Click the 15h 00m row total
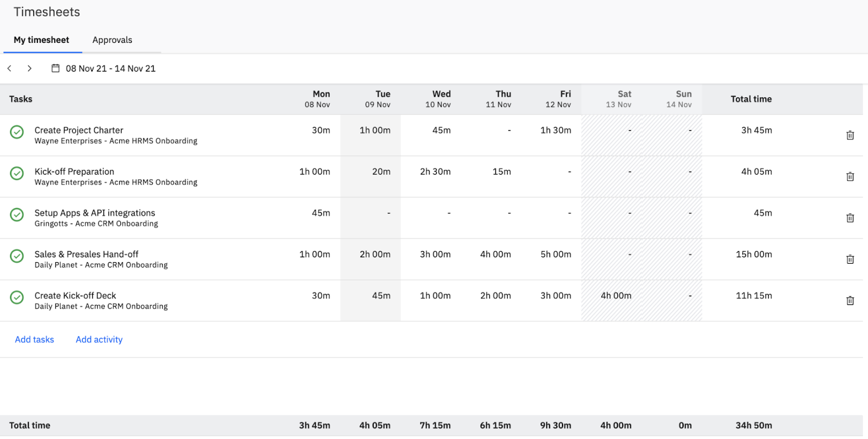 pos(754,254)
